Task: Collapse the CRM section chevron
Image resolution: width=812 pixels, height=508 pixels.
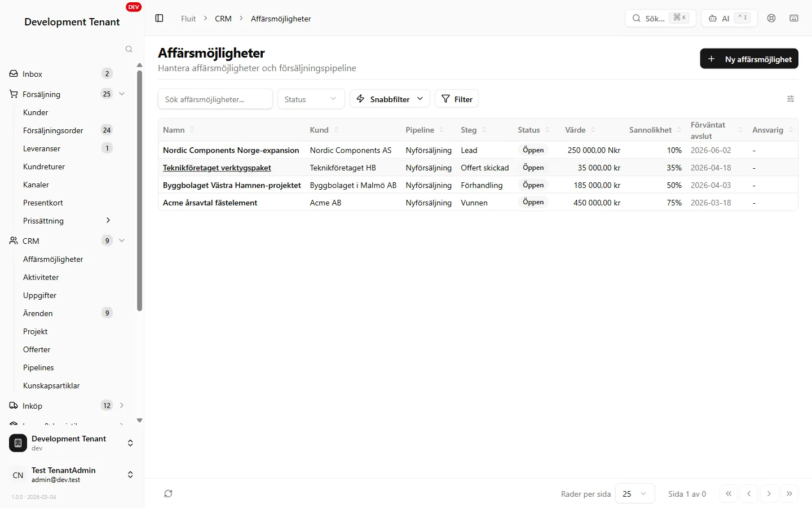Action: point(122,240)
